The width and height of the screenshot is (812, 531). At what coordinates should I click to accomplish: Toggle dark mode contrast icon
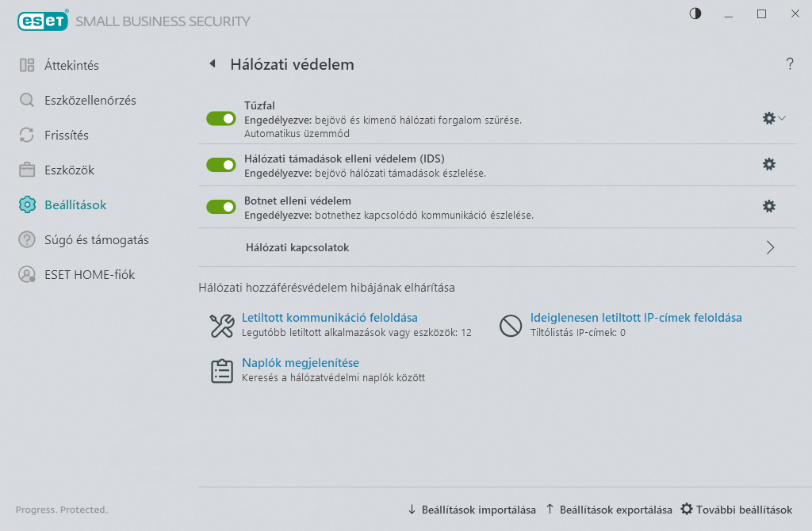click(x=695, y=14)
